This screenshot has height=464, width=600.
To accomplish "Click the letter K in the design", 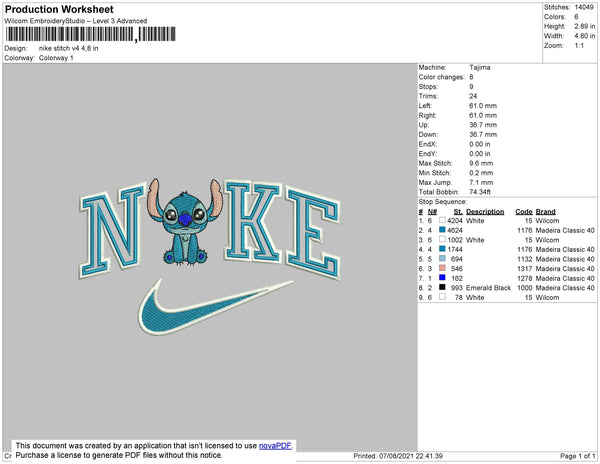I will (253, 221).
